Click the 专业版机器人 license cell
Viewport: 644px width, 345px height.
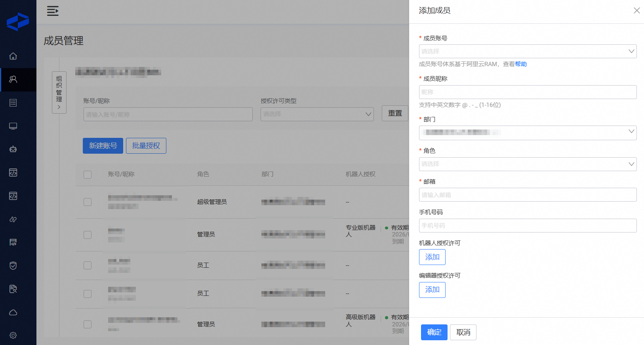click(x=360, y=231)
